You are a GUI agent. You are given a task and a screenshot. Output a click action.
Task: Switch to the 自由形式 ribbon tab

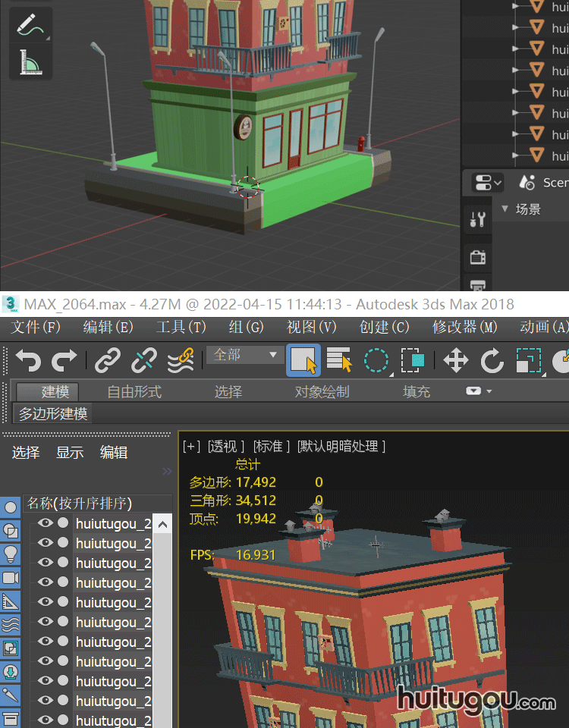(134, 392)
